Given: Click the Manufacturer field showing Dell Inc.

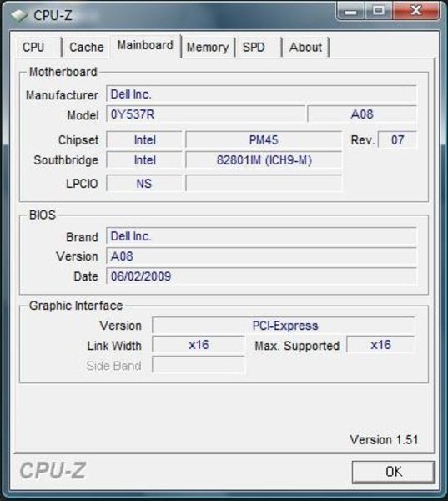Looking at the screenshot, I should tap(261, 94).
